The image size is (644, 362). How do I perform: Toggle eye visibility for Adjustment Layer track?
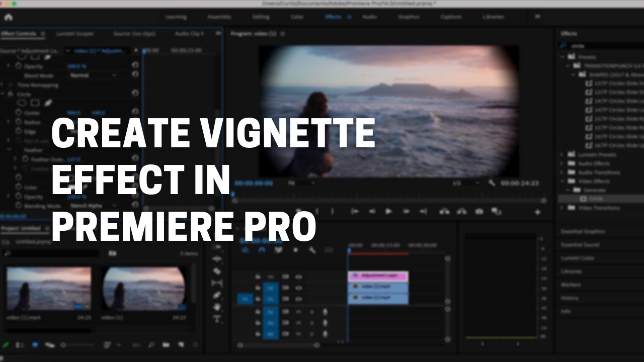coord(298,277)
